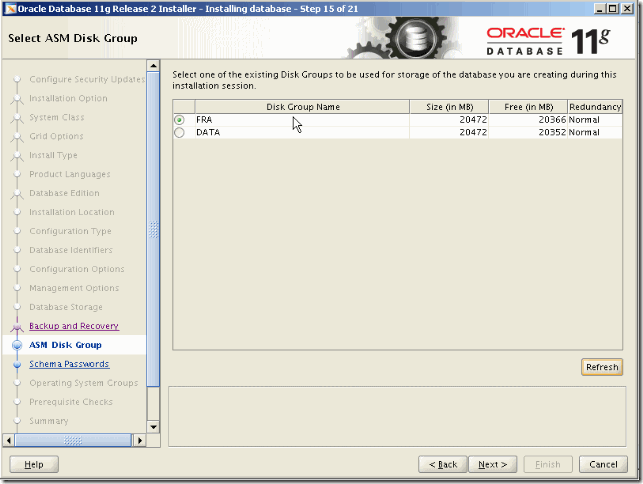Click the Database Edition step icon
The width and height of the screenshot is (643, 484).
tap(17, 194)
